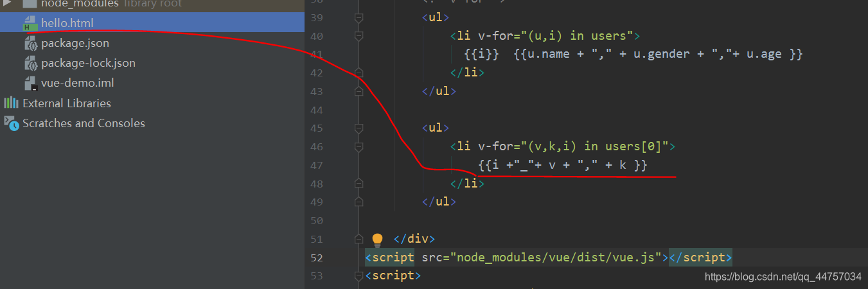
Task: Collapse the ul fold marker on line 39
Action: 359,17
